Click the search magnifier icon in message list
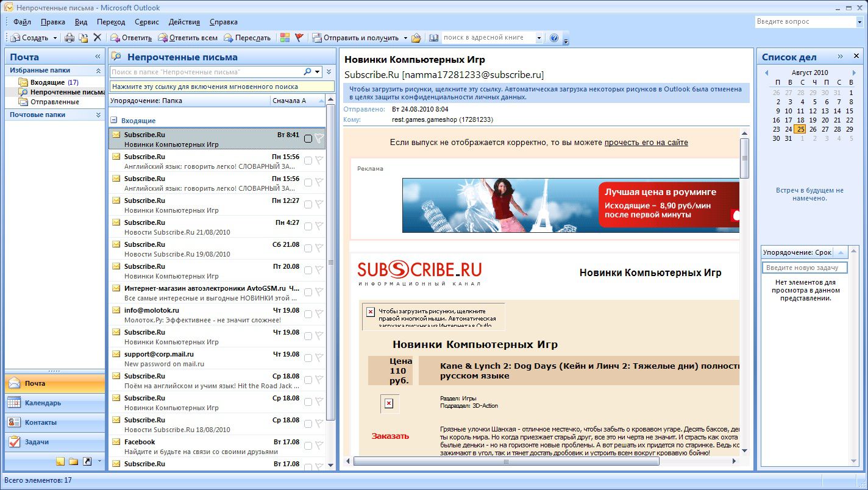Image resolution: width=868 pixels, height=490 pixels. tap(308, 72)
